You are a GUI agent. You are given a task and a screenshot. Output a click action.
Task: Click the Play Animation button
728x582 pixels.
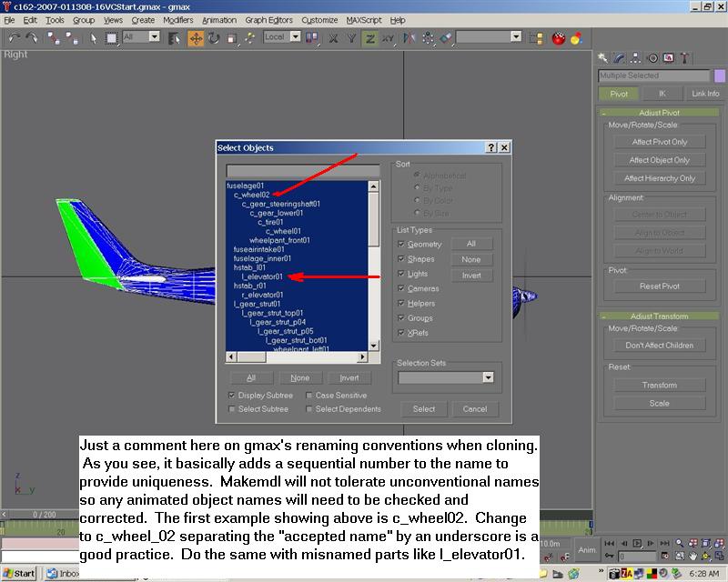638,543
